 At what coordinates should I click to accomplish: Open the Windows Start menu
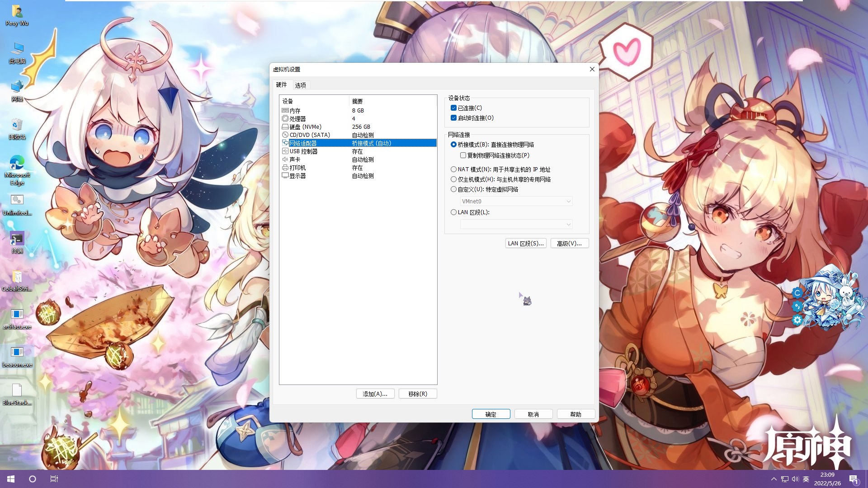coord(11,479)
